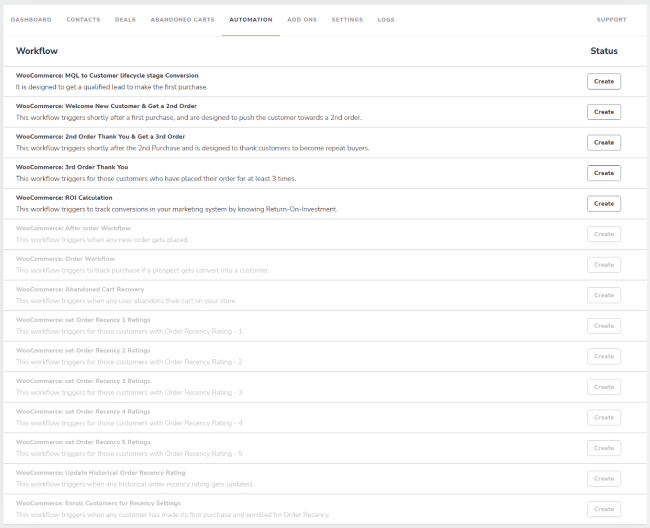This screenshot has width=650, height=528.
Task: Create set Order Recency 2 Ratings workflow
Action: tap(604, 356)
